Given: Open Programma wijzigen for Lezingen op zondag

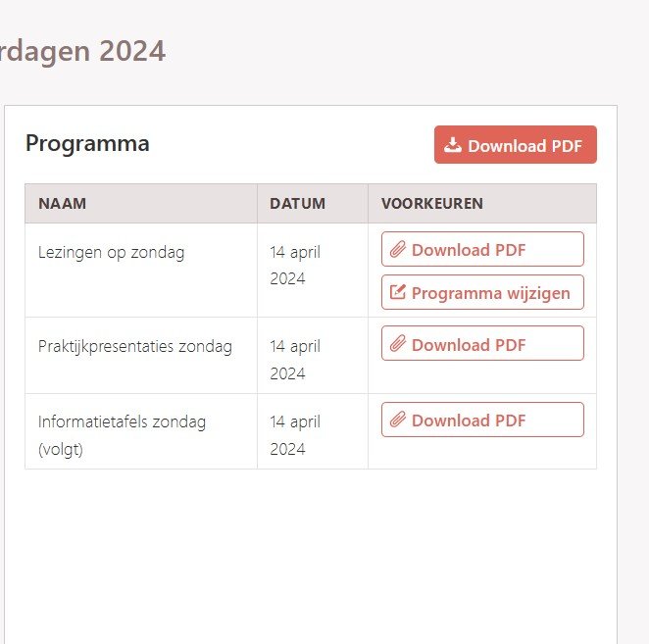Looking at the screenshot, I should (x=482, y=292).
